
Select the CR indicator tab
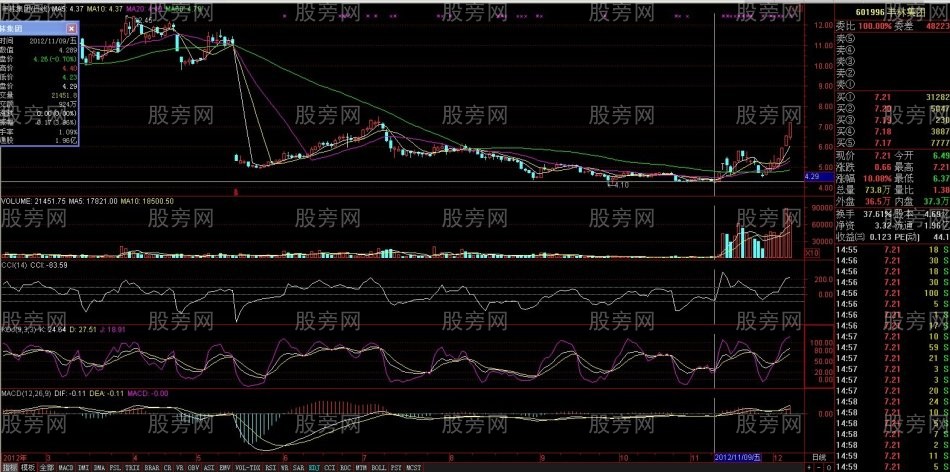(167, 468)
